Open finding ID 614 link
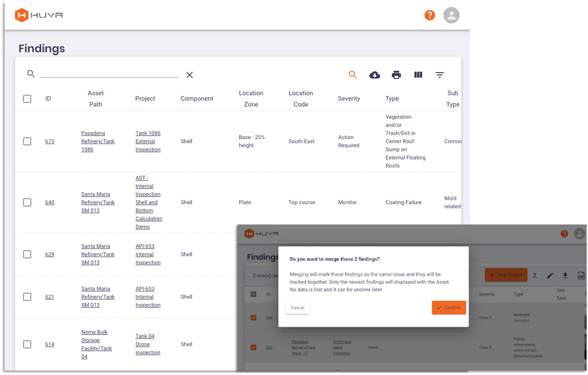The height and width of the screenshot is (375, 588). [50, 344]
